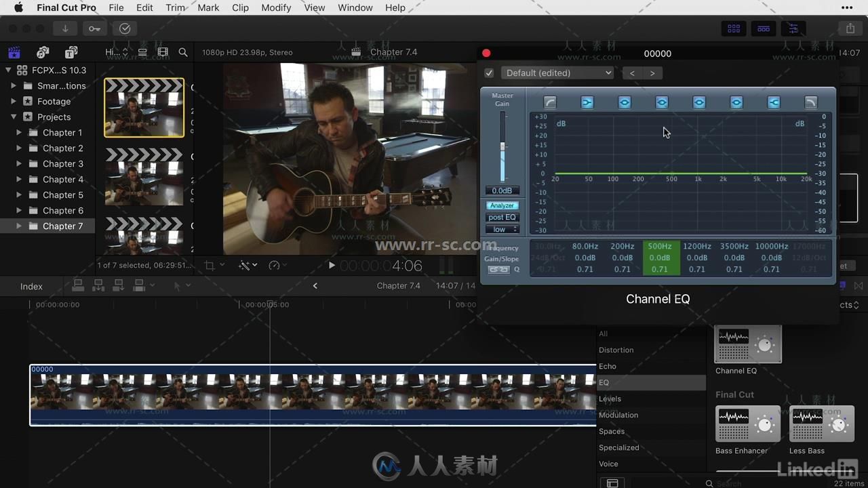Play the viewer video
The width and height of the screenshot is (868, 488).
point(332,266)
